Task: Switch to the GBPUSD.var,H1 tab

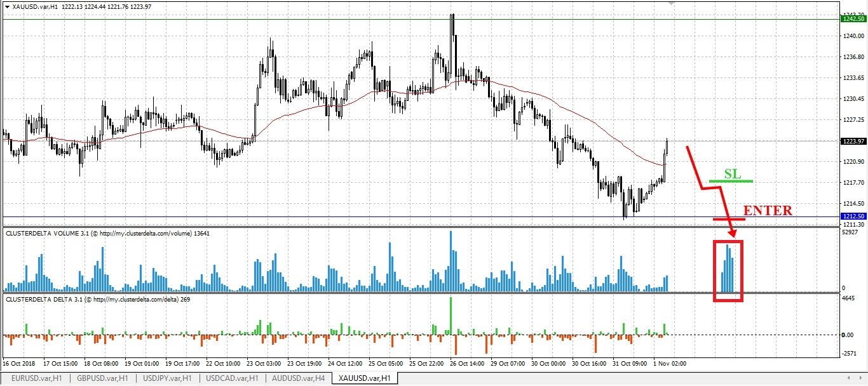Action: point(102,378)
